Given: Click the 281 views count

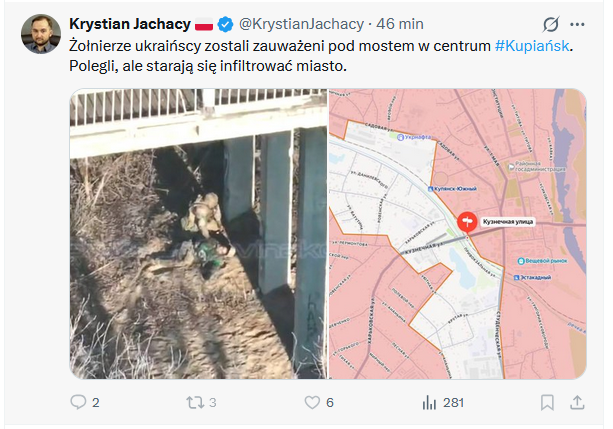Looking at the screenshot, I should point(454,402).
